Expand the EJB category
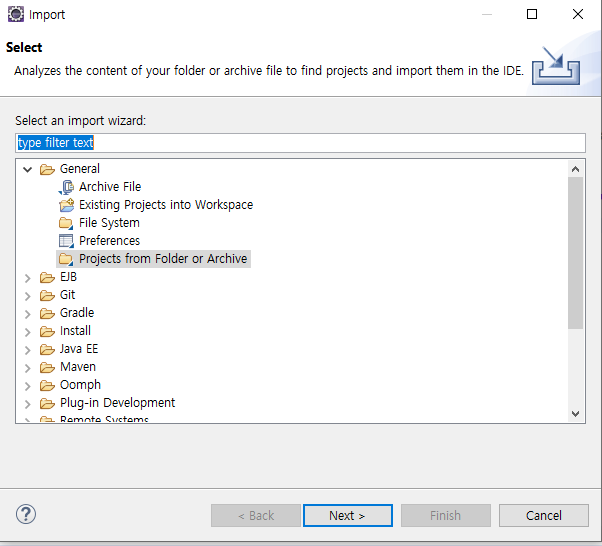602x546 pixels. 28,278
